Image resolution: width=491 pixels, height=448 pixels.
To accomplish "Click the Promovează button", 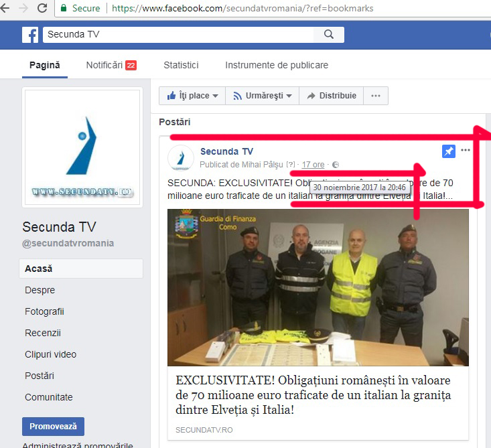I will coord(53,426).
